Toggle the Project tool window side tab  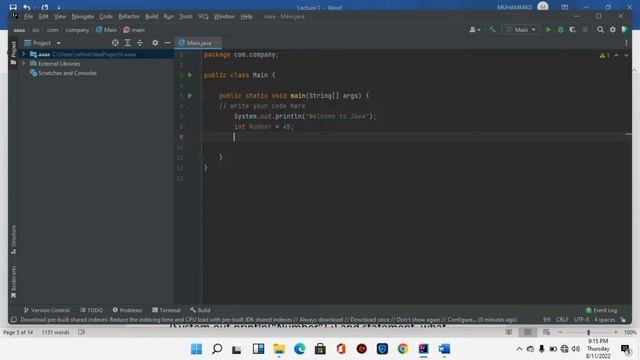pyautogui.click(x=13, y=53)
